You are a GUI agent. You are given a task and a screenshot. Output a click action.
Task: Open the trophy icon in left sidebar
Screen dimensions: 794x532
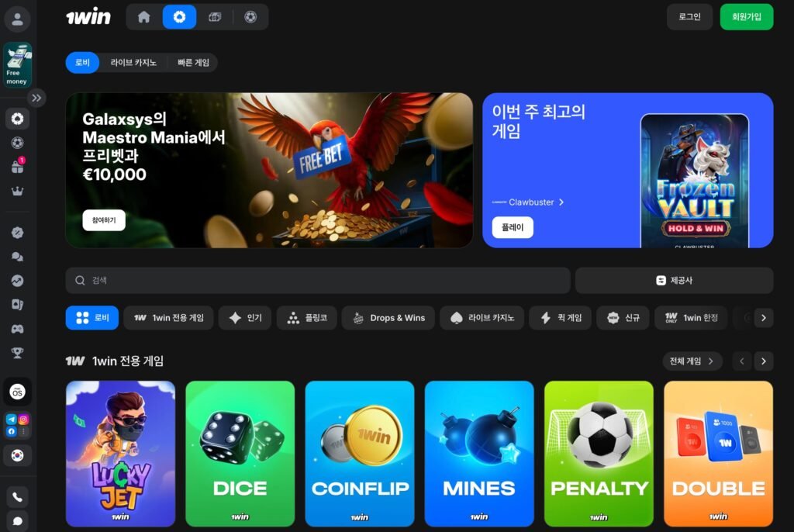[x=17, y=353]
